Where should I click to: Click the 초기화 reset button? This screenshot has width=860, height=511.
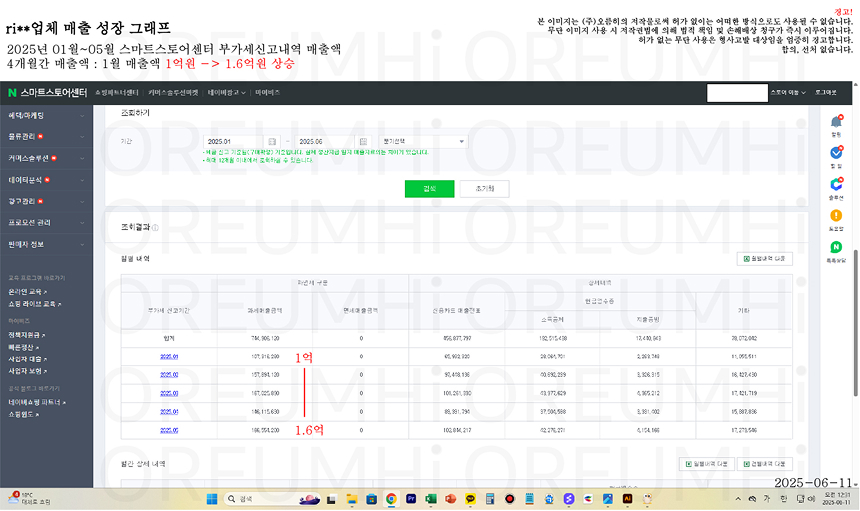coord(484,189)
